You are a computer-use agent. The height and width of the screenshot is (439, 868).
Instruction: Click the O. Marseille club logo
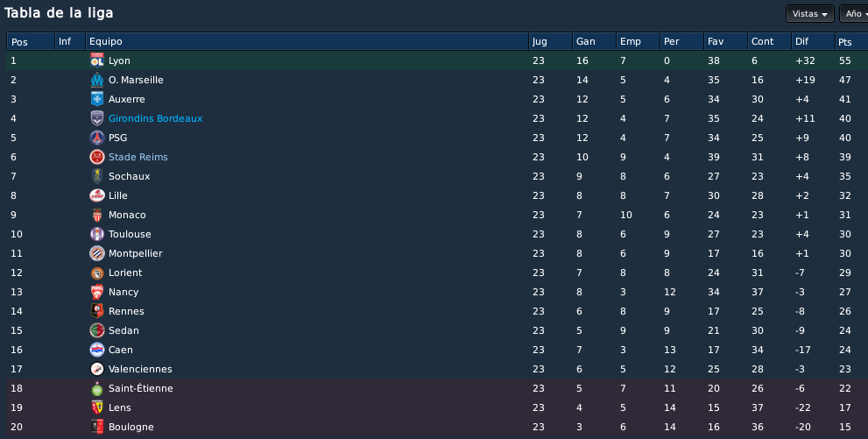97,80
